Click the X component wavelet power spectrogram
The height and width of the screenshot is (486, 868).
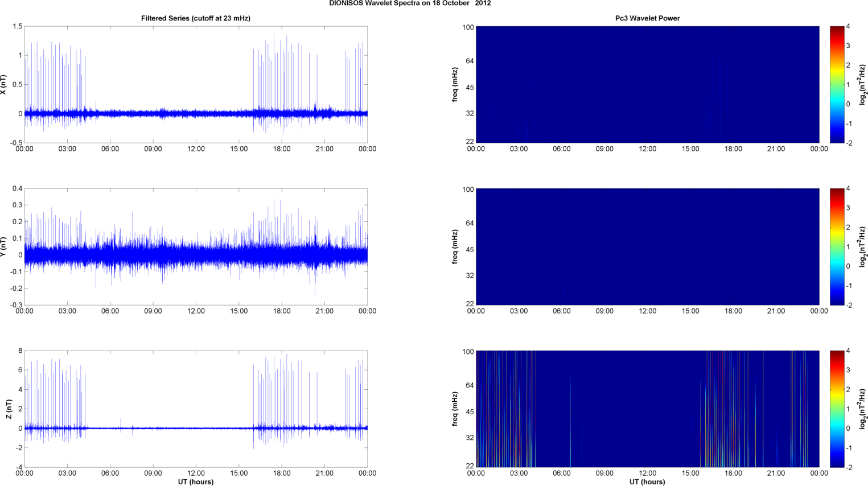(x=647, y=84)
